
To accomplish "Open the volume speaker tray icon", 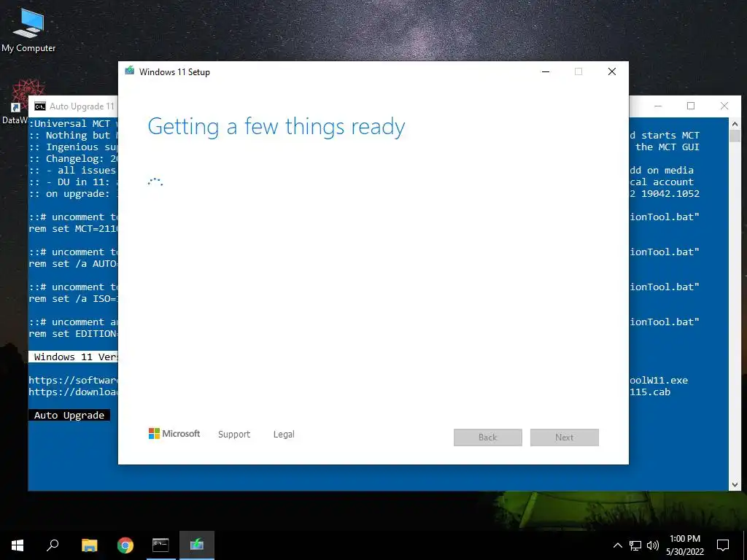I will (653, 545).
